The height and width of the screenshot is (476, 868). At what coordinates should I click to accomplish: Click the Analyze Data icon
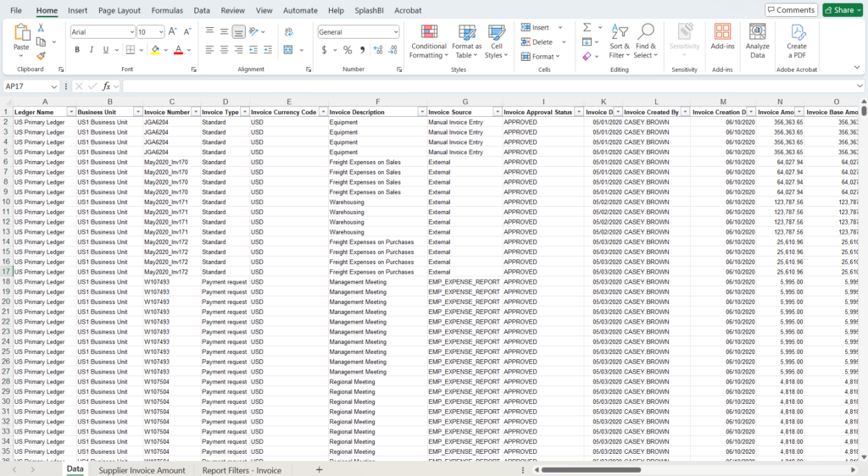tap(757, 42)
